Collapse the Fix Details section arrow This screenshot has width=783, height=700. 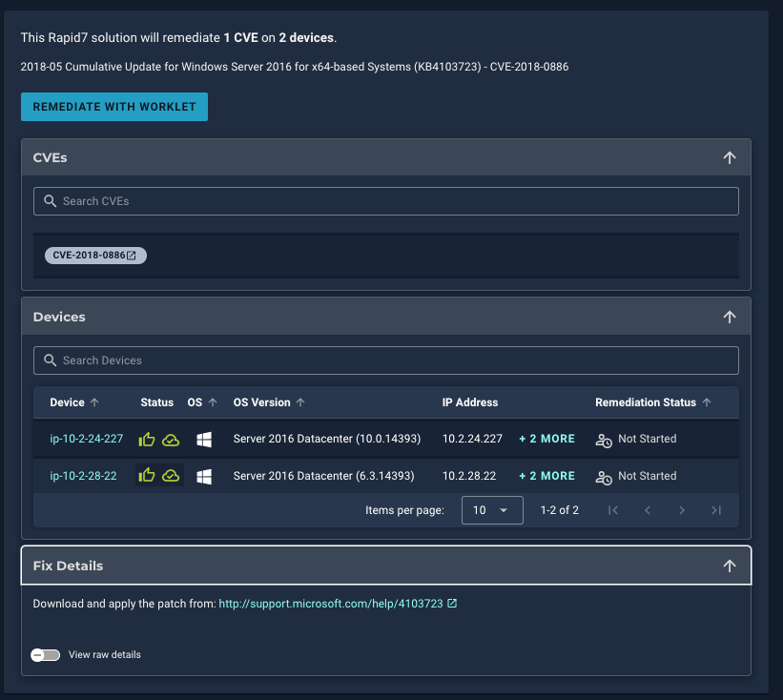(729, 566)
